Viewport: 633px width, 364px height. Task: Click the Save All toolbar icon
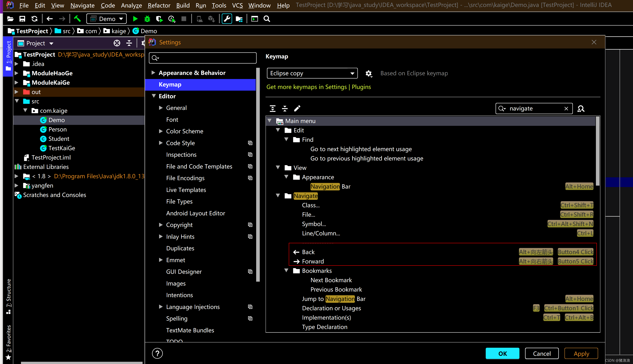point(22,19)
